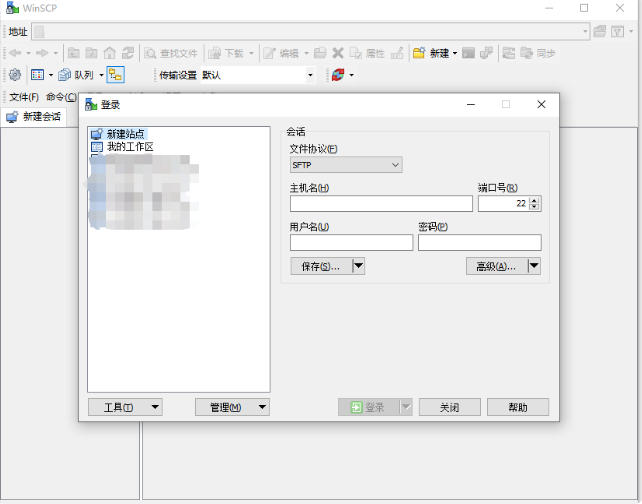Screen dimensions: 642x504
Task: Increase the port number with the up spinner
Action: 534,200
